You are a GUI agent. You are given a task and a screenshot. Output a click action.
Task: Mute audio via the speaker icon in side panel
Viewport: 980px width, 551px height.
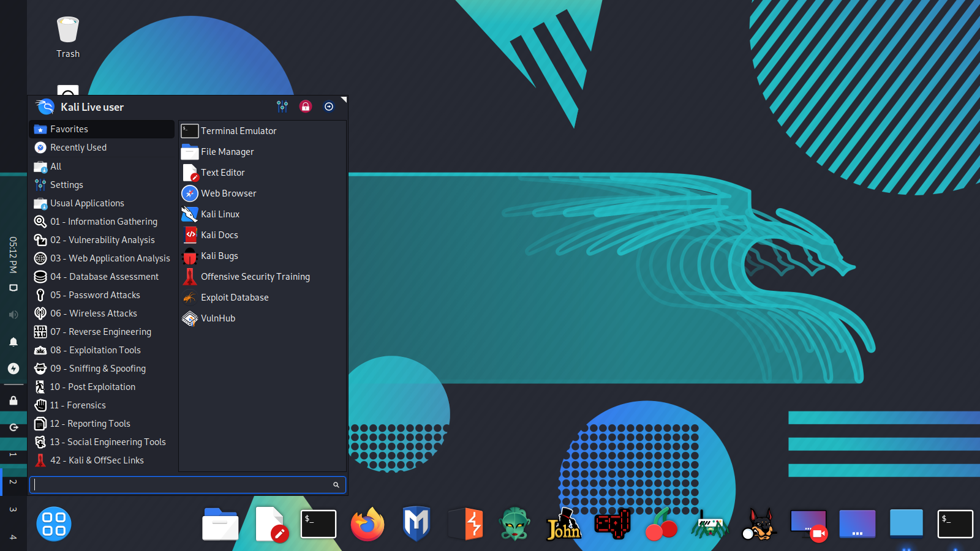coord(13,314)
